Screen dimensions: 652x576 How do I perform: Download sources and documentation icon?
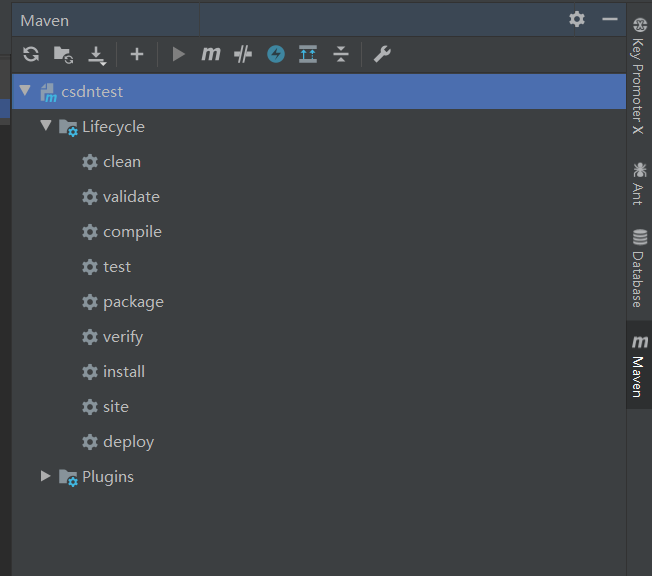tap(97, 55)
